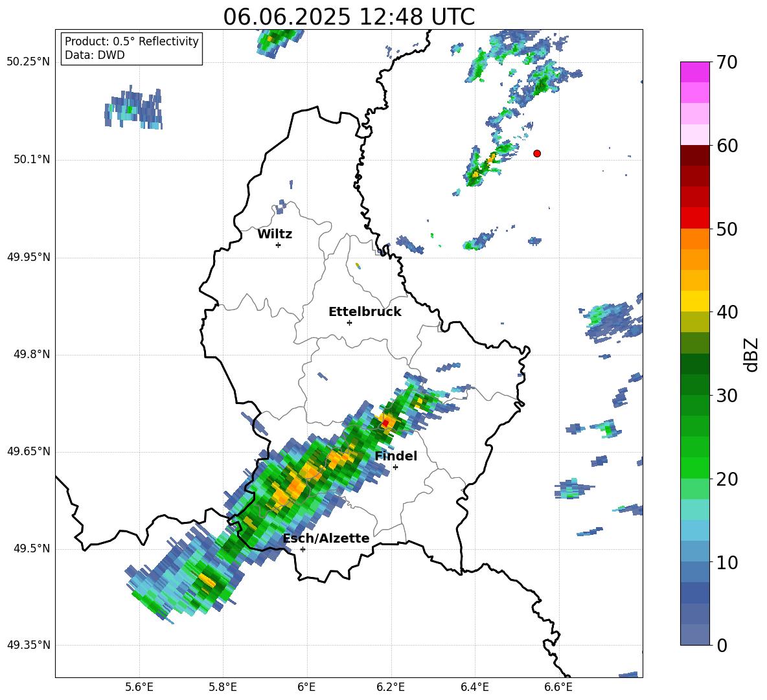The height and width of the screenshot is (700, 767).
Task: Click the red reflectivity core north of Findel
Action: pos(385,423)
